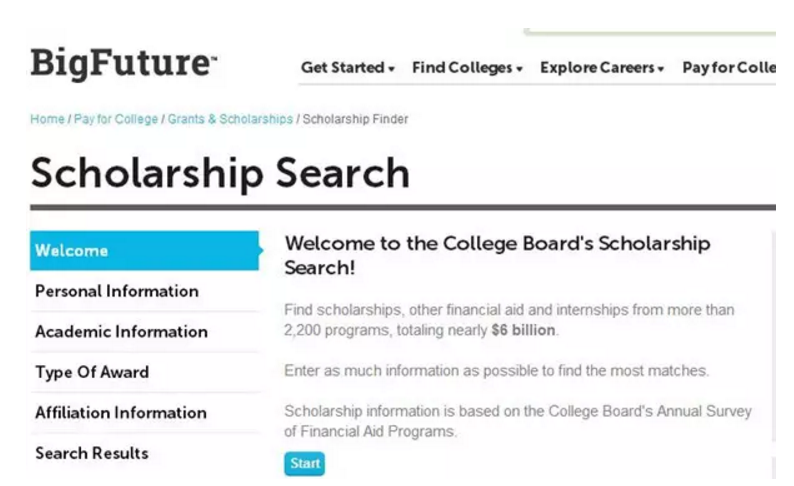
Task: Open the Pay for College navigation menu
Action: coord(728,68)
